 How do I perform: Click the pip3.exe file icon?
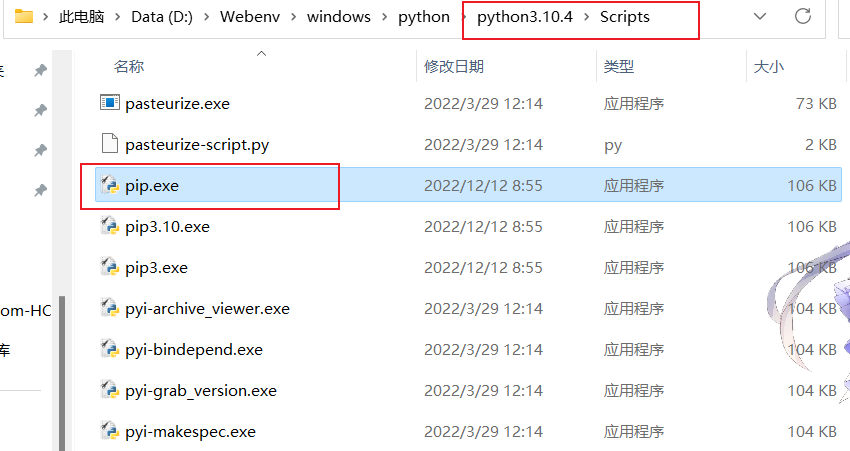coord(110,268)
